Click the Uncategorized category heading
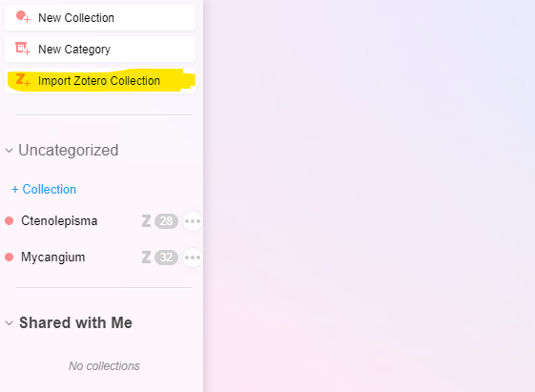This screenshot has height=392, width=535. pos(69,150)
